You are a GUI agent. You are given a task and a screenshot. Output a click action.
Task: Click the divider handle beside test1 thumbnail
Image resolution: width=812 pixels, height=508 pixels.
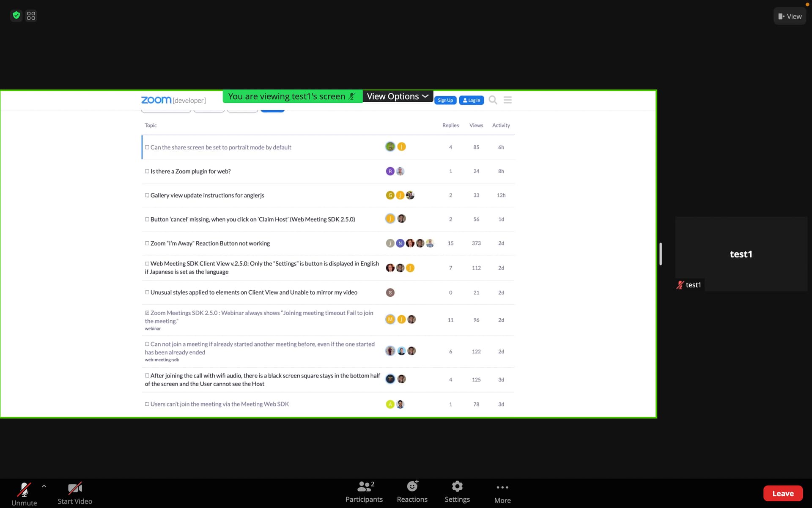pos(660,254)
